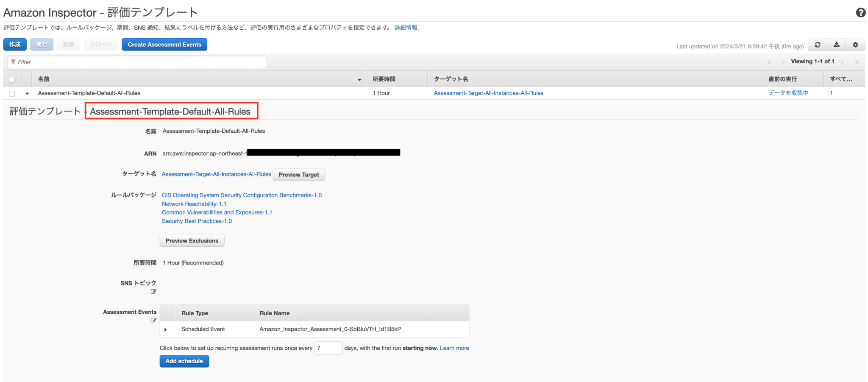Jump to the last page with the double-arrow icon

(x=857, y=61)
